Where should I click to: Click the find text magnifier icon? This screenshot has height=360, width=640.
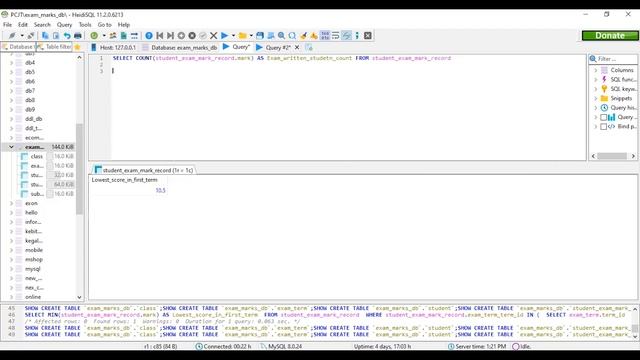[281, 36]
